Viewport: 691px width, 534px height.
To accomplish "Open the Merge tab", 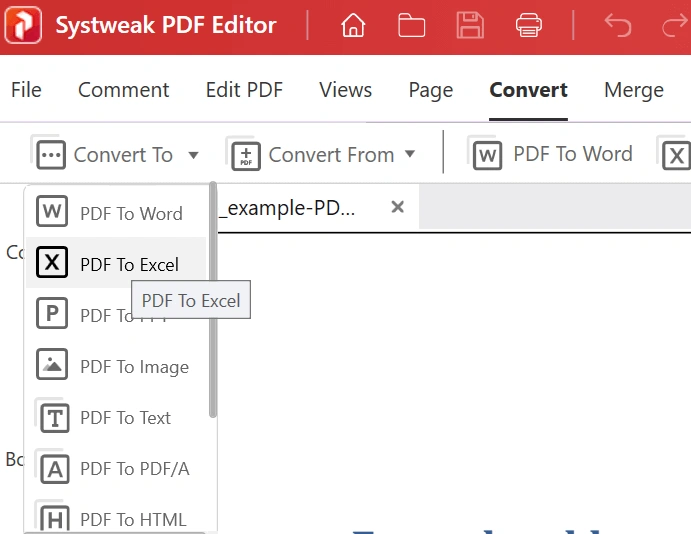I will 634,90.
